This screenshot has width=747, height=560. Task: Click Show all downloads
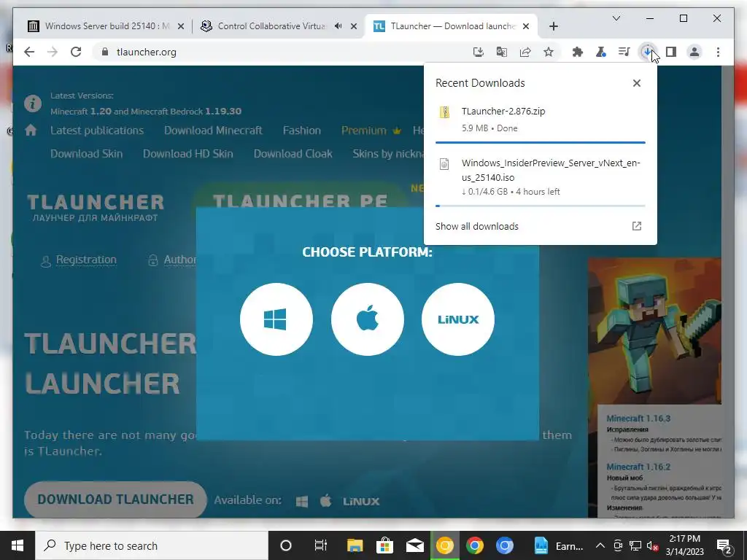[x=477, y=226]
